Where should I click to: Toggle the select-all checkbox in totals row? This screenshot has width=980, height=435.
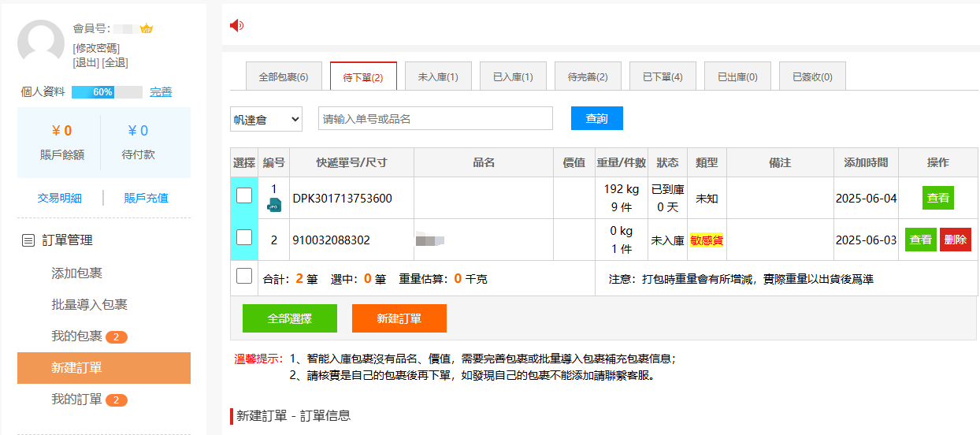(244, 276)
